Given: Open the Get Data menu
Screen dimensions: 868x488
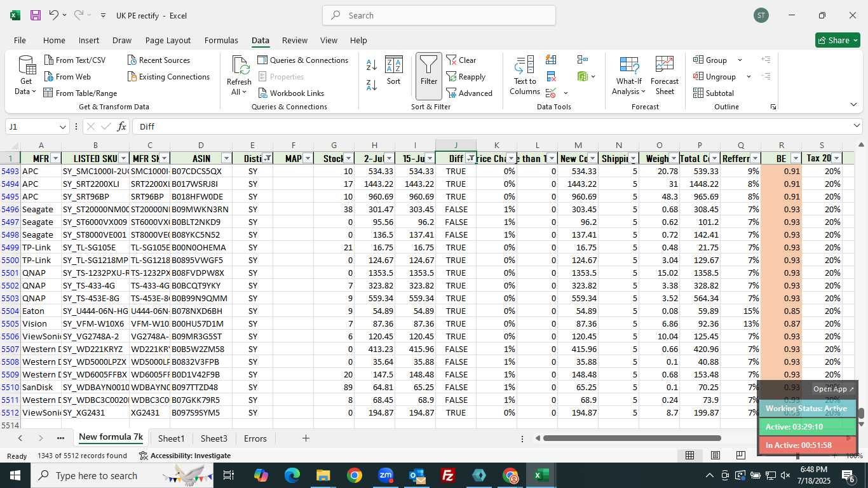Looking at the screenshot, I should point(26,75).
